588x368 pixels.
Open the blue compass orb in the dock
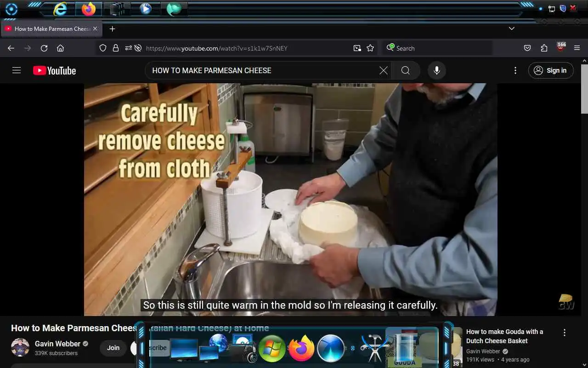click(331, 349)
